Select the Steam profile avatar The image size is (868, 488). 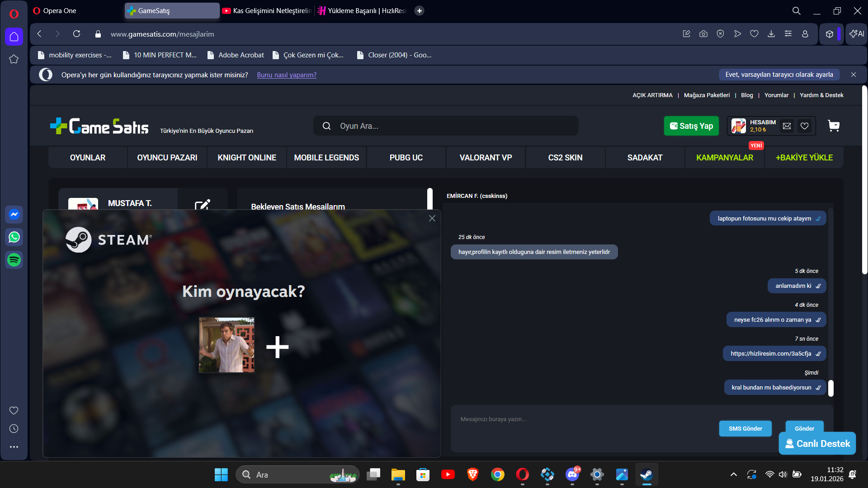click(226, 345)
